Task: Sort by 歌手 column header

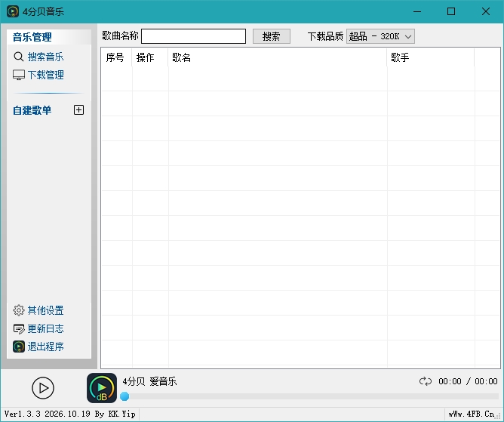Action: coord(431,57)
